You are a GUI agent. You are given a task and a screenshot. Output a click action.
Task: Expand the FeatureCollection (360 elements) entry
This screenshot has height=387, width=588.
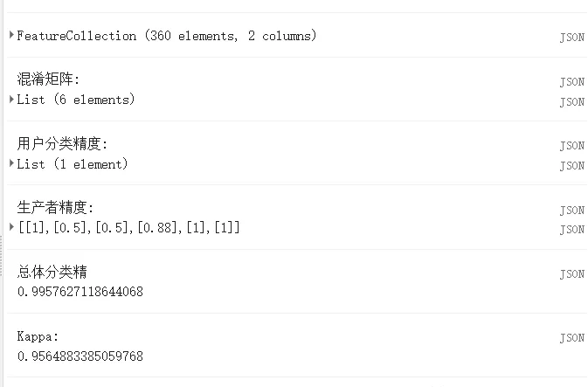pos(11,35)
